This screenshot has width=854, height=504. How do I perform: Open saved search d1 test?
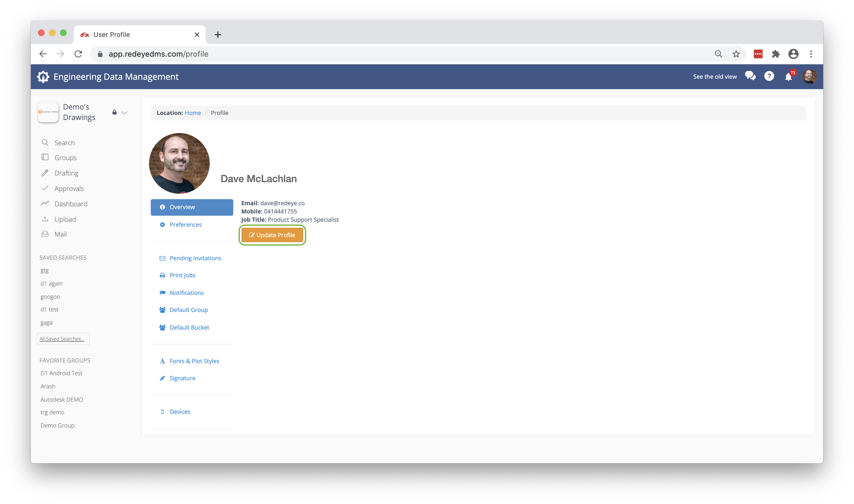click(49, 310)
